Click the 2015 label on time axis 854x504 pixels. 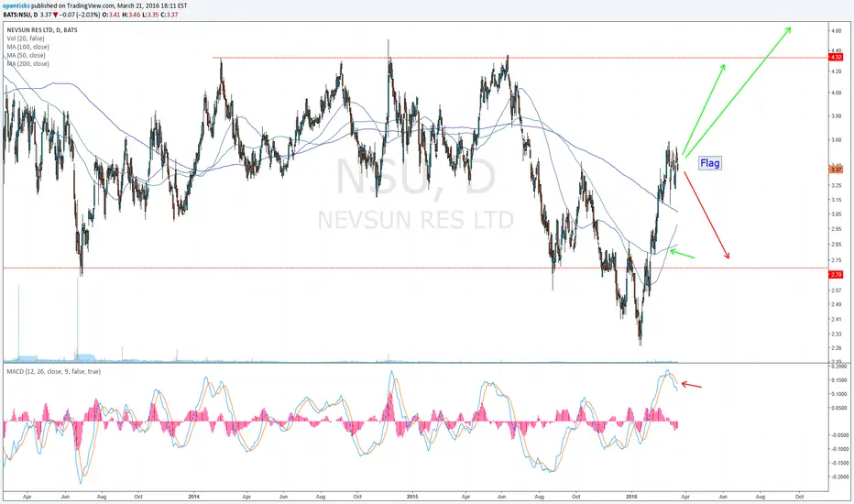412,497
